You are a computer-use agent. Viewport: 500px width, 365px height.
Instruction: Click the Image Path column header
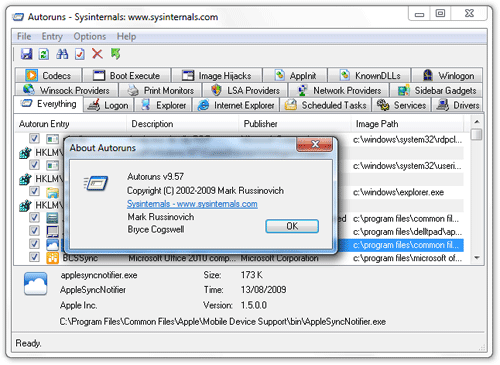(407, 124)
